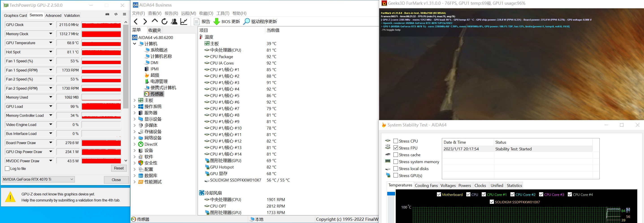Image resolution: width=644 pixels, height=223 pixels.
Task: Click AIDA64 up-level arrow icon
Action: [x=155, y=21]
